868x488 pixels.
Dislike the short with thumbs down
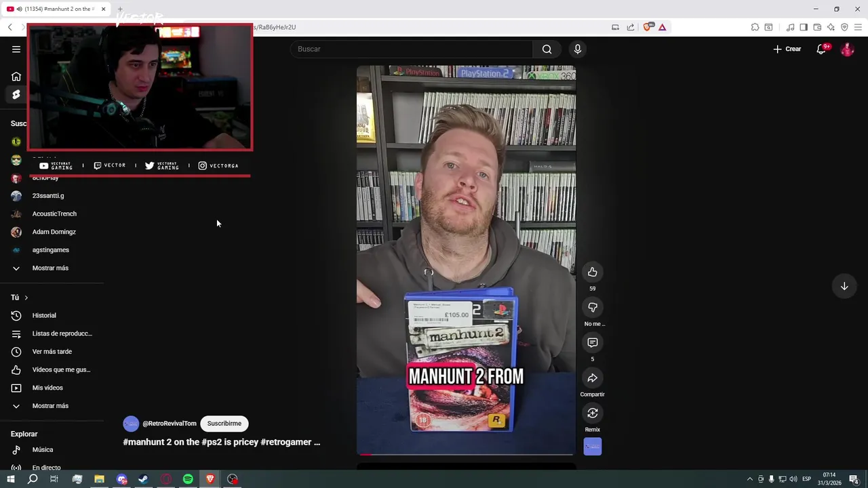point(593,307)
